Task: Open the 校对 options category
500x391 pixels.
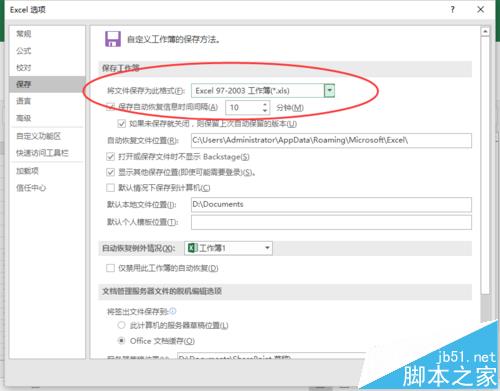Action: (24, 67)
